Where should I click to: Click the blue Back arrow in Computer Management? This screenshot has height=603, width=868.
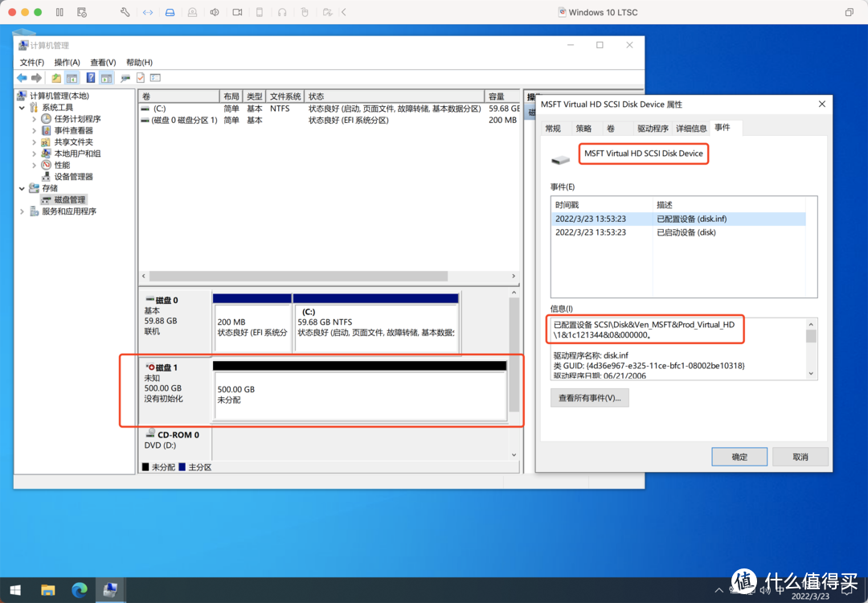tap(23, 78)
